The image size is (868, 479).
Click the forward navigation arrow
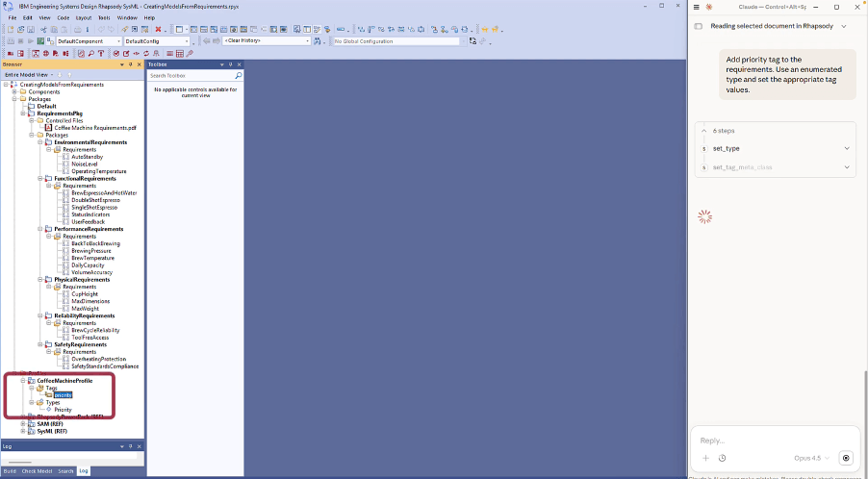(x=217, y=41)
